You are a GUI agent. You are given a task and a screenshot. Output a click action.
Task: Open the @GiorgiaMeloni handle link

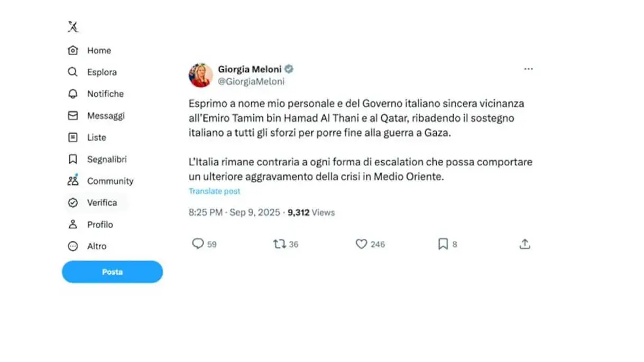251,81
